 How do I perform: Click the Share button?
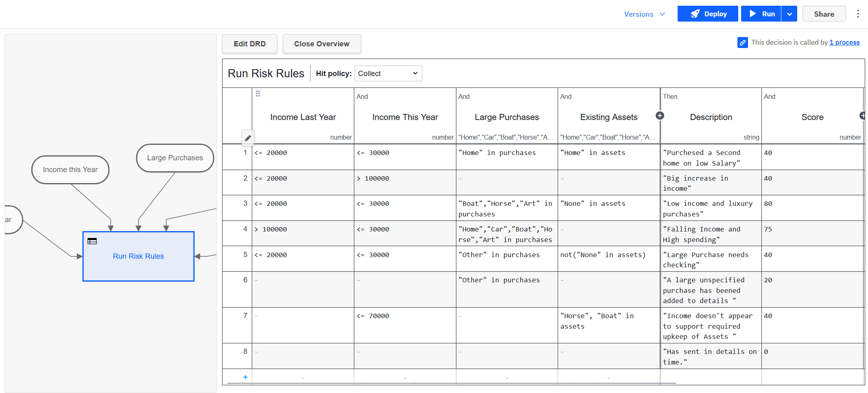[x=824, y=14]
